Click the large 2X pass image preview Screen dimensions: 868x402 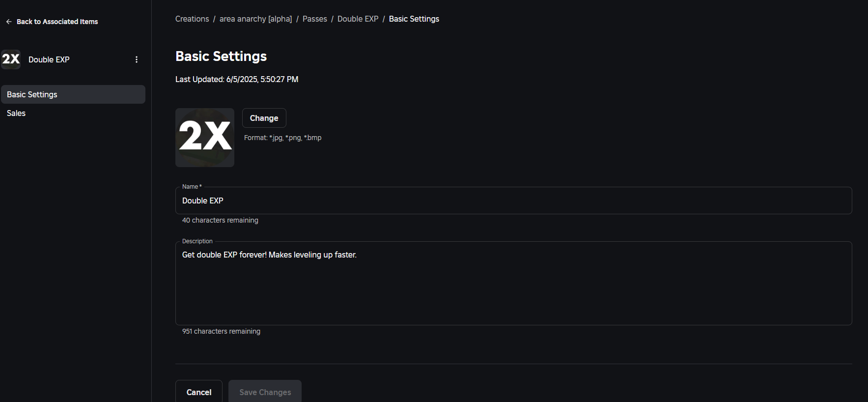point(204,137)
